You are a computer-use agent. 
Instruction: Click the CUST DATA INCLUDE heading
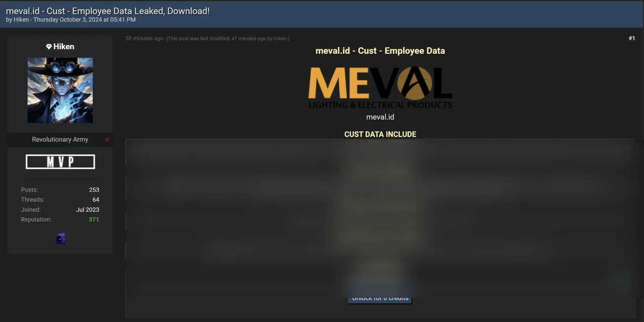pos(380,134)
